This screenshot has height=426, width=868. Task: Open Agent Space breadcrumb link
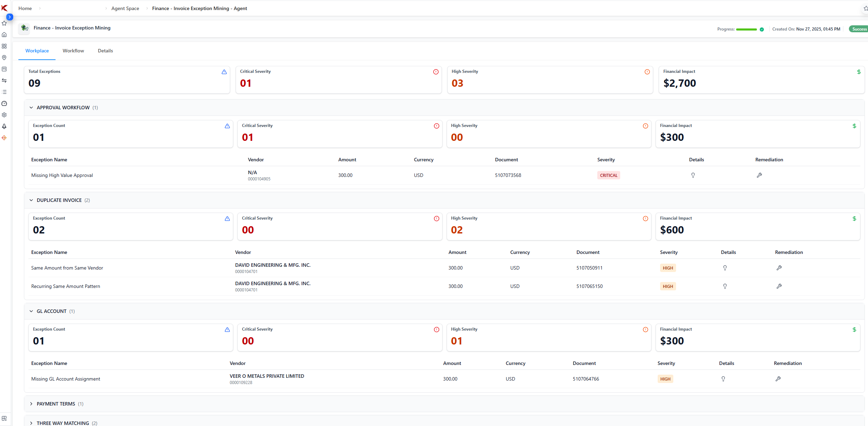click(x=125, y=8)
